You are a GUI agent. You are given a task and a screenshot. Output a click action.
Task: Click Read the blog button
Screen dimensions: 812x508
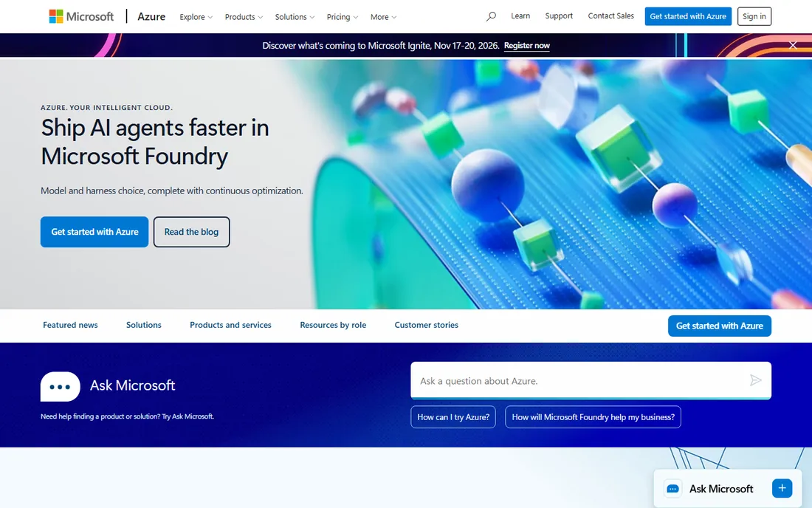point(192,232)
